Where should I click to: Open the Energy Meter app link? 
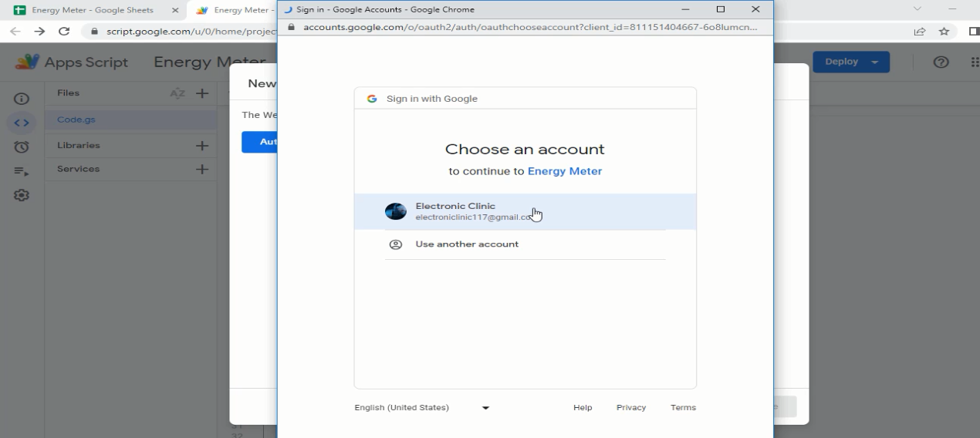[565, 171]
